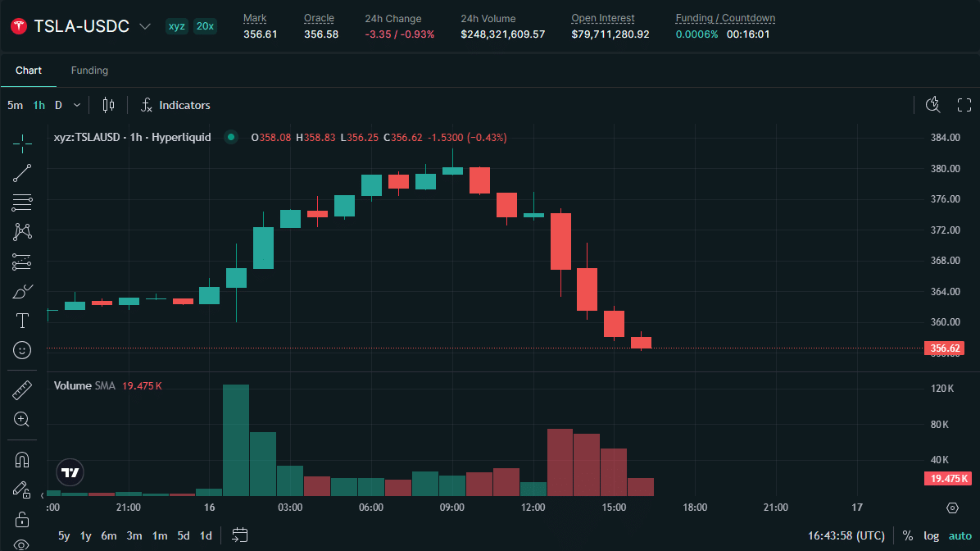Set date range to 1y
The height and width of the screenshot is (551, 980).
click(x=85, y=536)
